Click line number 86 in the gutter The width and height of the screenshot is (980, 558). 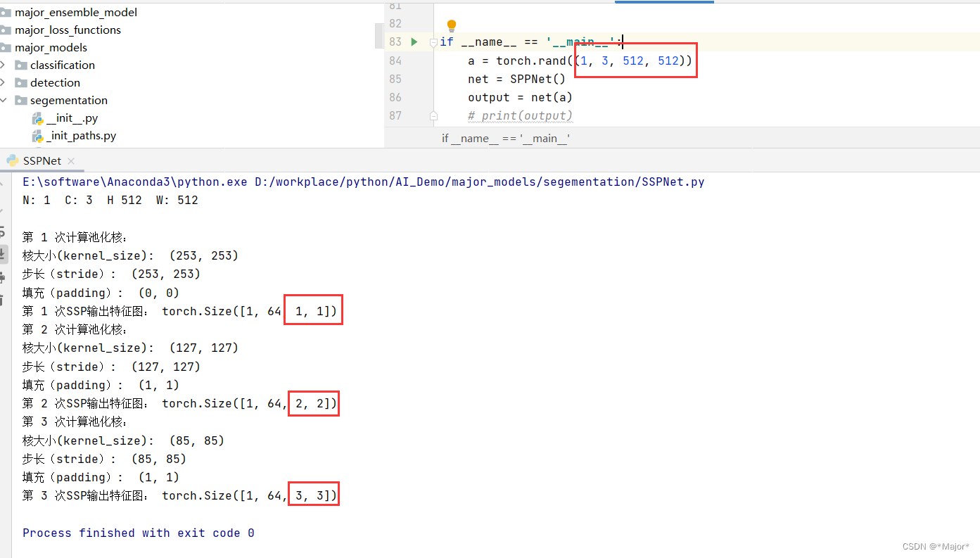tap(395, 97)
